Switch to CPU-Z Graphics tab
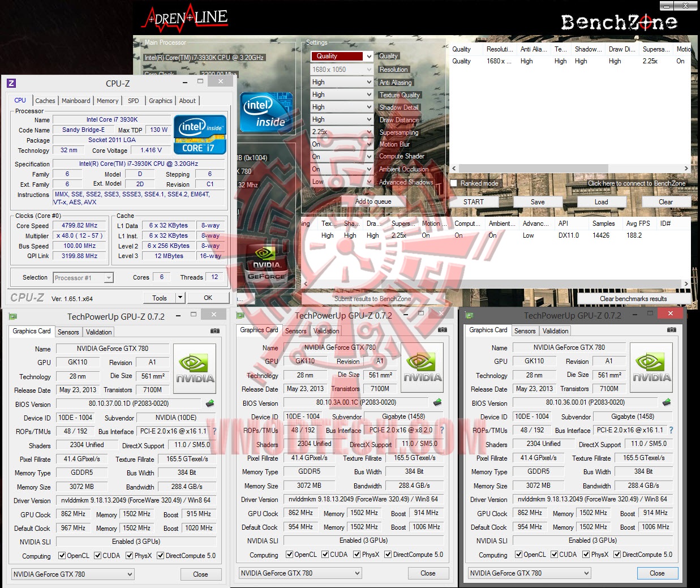The image size is (700, 588). click(161, 101)
